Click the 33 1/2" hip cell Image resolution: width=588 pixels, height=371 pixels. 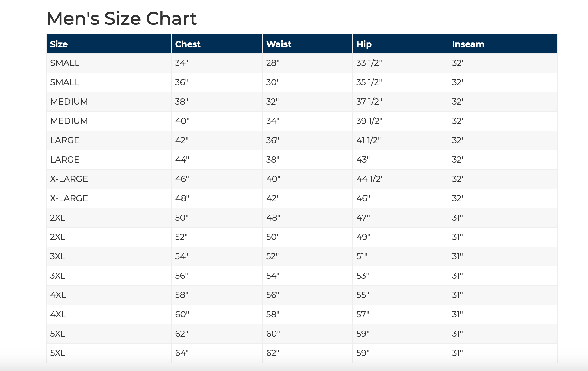(369, 63)
